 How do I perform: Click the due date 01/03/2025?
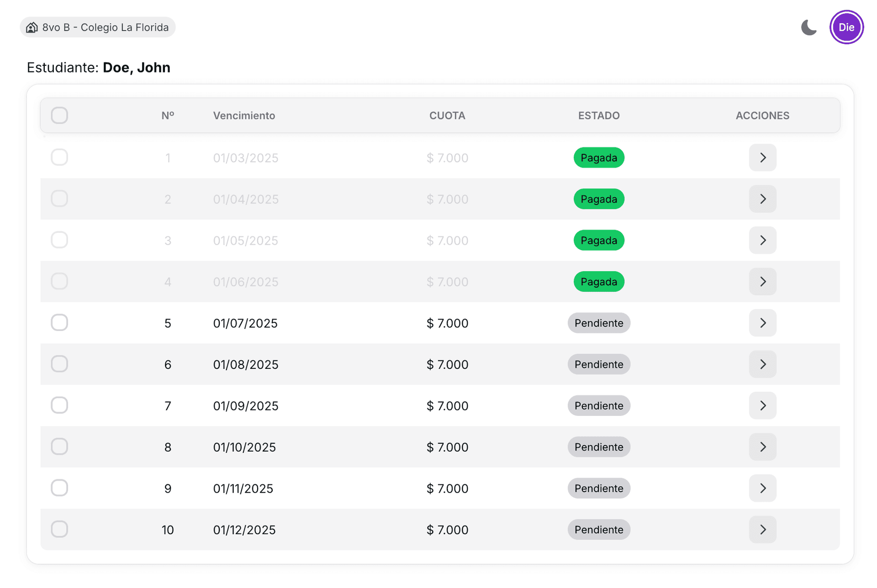(x=246, y=158)
